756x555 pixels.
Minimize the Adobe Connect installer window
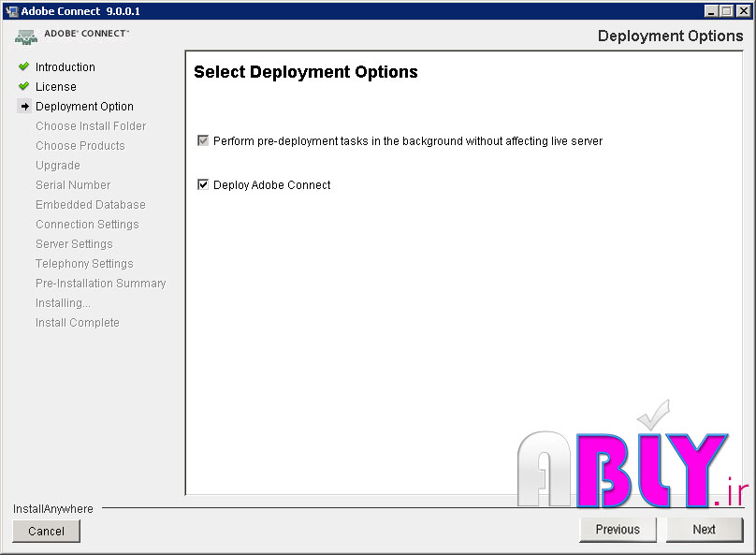click(x=711, y=11)
